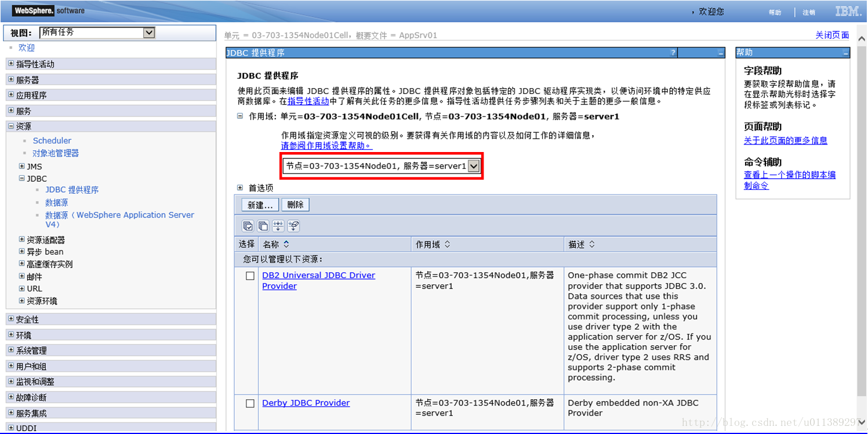Open 对象池管理器 under 资源

[x=56, y=153]
